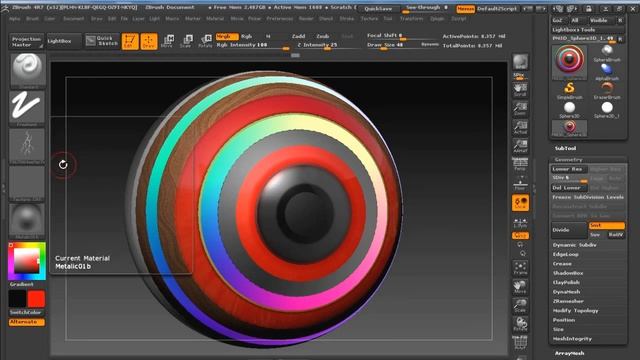
Task: Click the AAHalf icon
Action: [520, 146]
